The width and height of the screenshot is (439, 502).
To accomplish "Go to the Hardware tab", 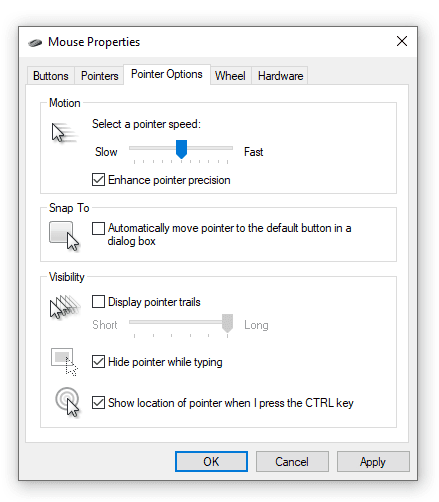I will (280, 76).
